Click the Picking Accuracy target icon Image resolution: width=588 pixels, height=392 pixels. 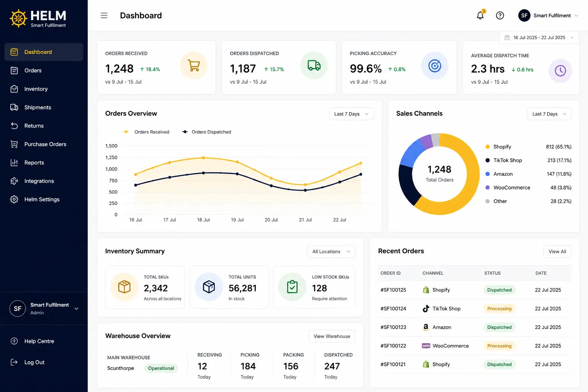[x=435, y=66]
